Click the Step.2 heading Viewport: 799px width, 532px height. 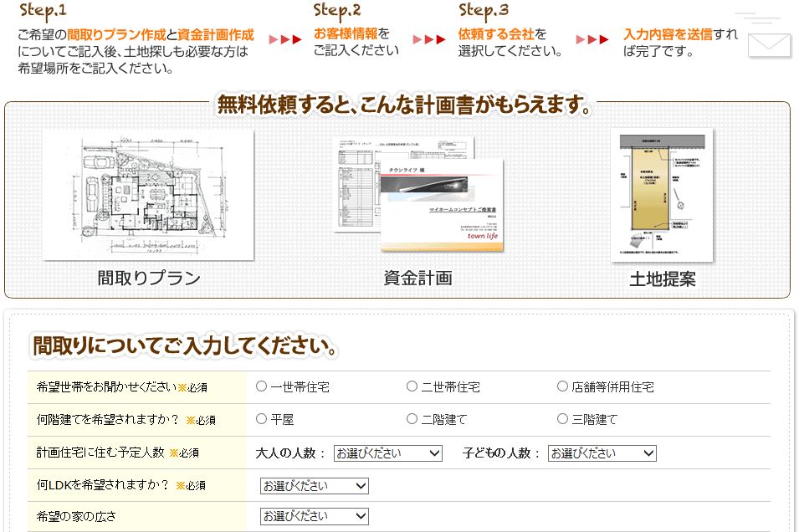click(x=337, y=11)
